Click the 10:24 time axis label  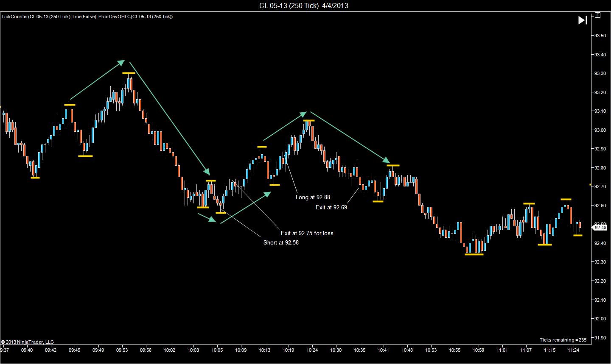(312, 350)
